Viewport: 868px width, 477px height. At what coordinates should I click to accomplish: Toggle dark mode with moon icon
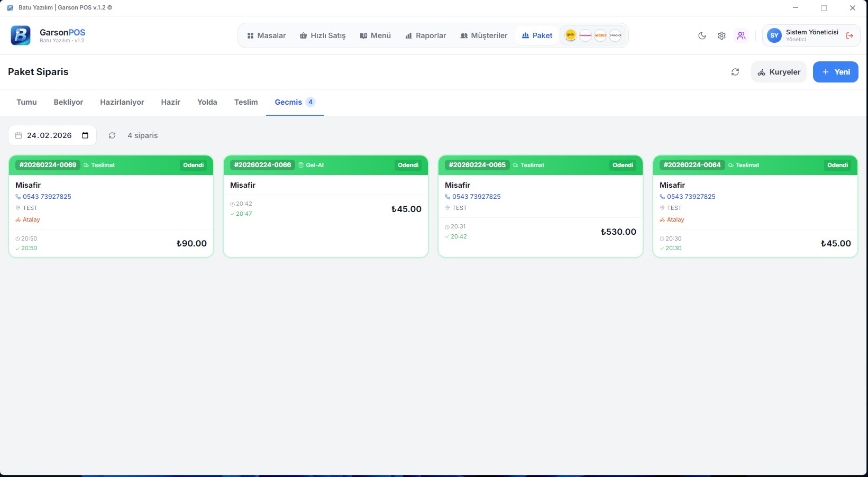702,36
